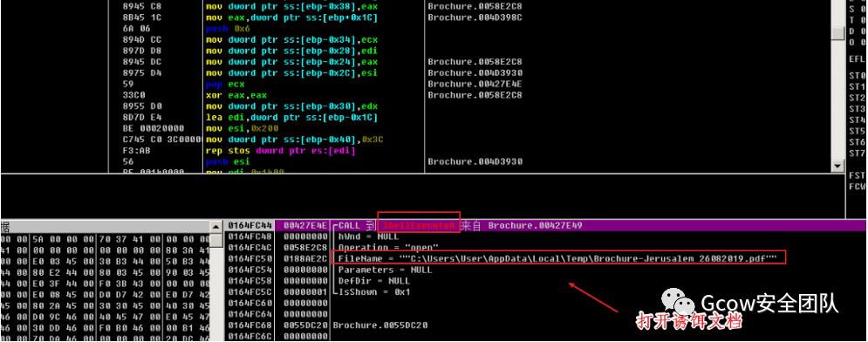Click the FCW register entry
Image resolution: width=868 pixels, height=342 pixels.
(857, 187)
